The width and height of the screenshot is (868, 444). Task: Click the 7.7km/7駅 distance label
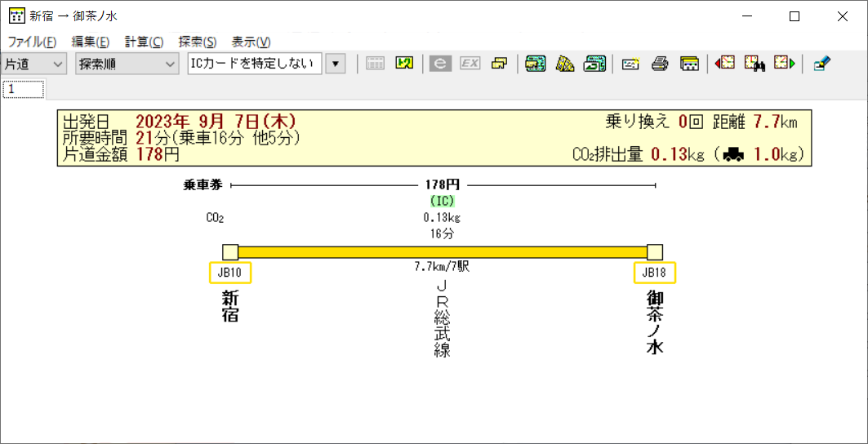[443, 268]
